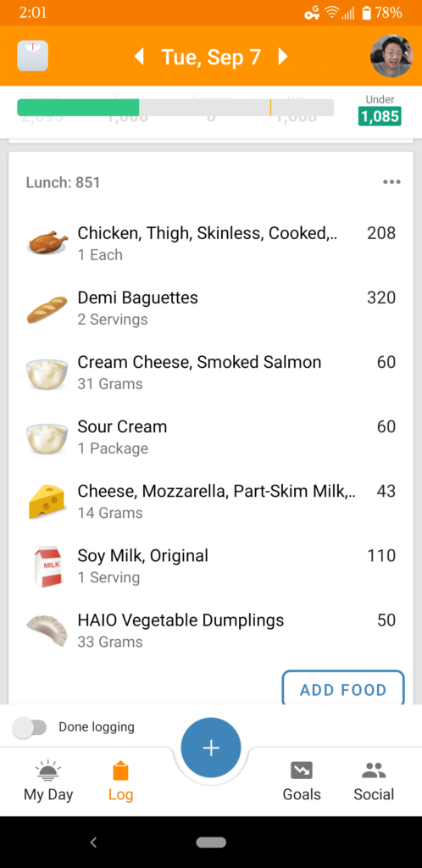The width and height of the screenshot is (422, 868).
Task: Tap the blue plus add button
Action: pyautogui.click(x=211, y=748)
